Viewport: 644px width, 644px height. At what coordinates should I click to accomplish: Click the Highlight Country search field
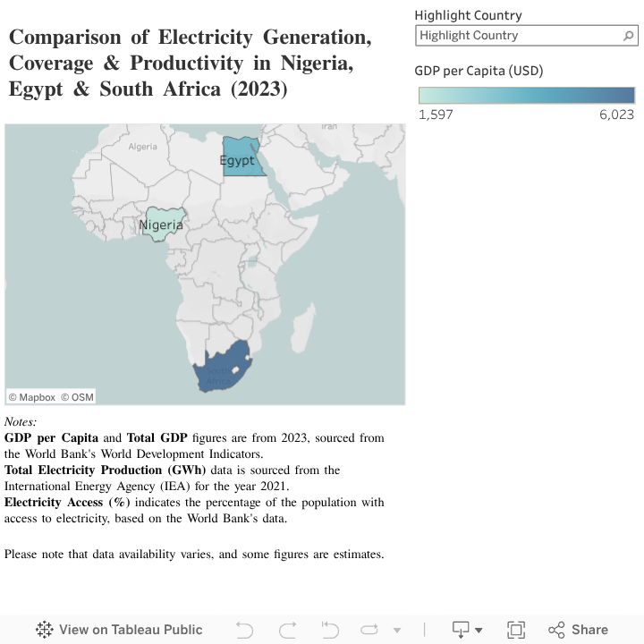pos(519,36)
